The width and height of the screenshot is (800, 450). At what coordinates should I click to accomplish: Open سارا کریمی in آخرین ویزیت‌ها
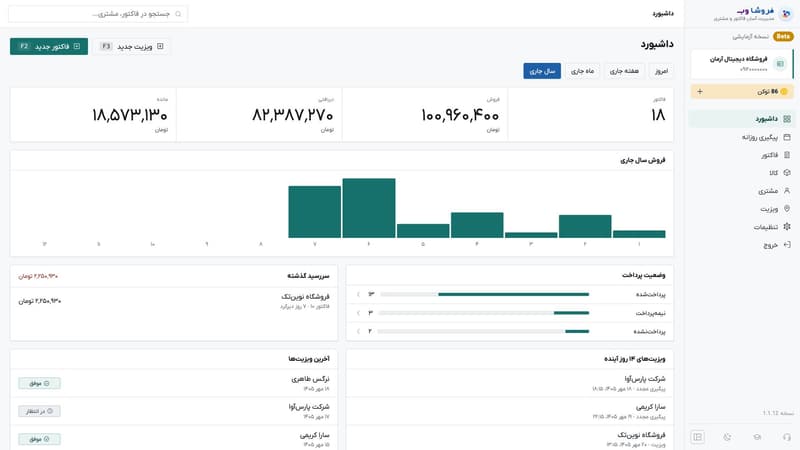pyautogui.click(x=174, y=439)
